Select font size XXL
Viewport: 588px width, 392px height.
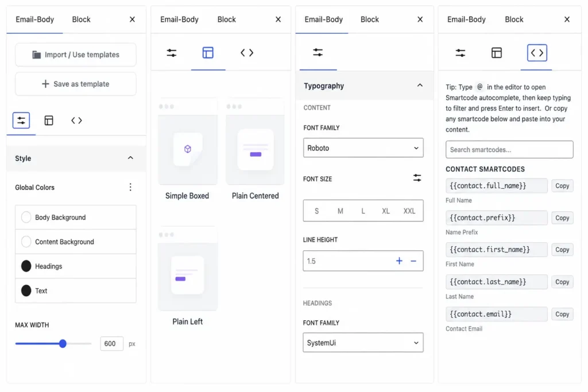click(x=409, y=211)
